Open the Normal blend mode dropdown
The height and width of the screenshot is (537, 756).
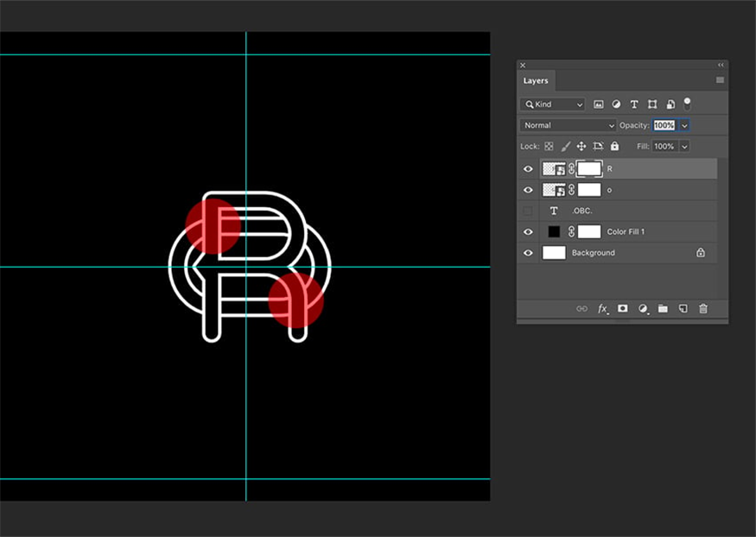568,125
